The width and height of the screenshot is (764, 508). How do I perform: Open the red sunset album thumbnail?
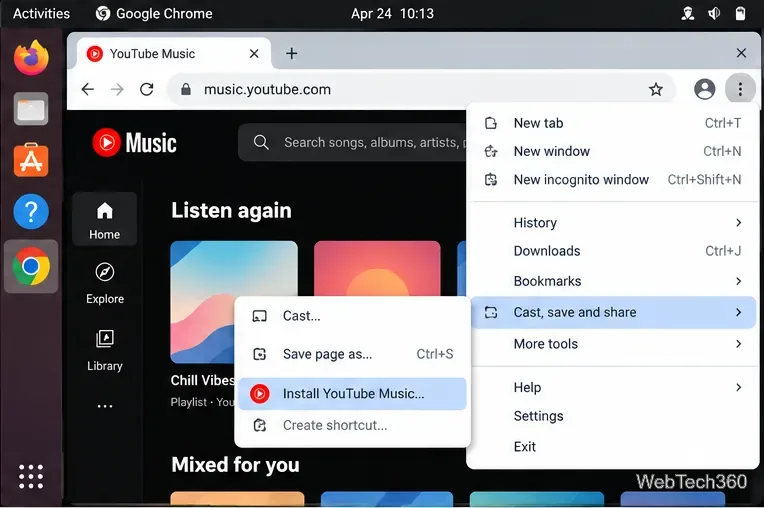click(x=377, y=268)
